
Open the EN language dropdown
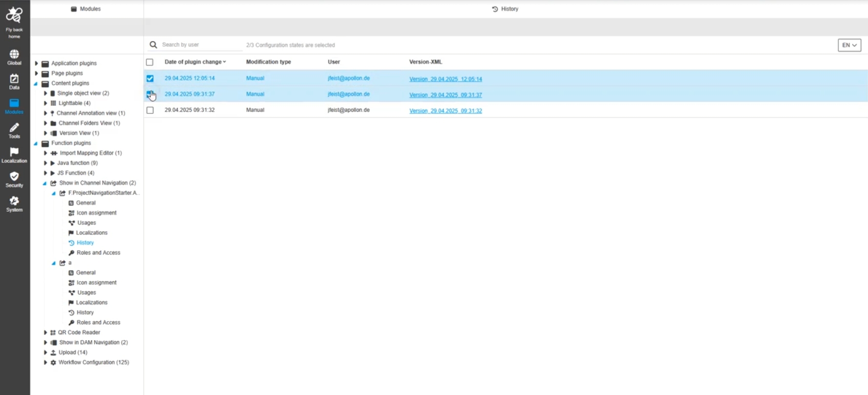[849, 45]
